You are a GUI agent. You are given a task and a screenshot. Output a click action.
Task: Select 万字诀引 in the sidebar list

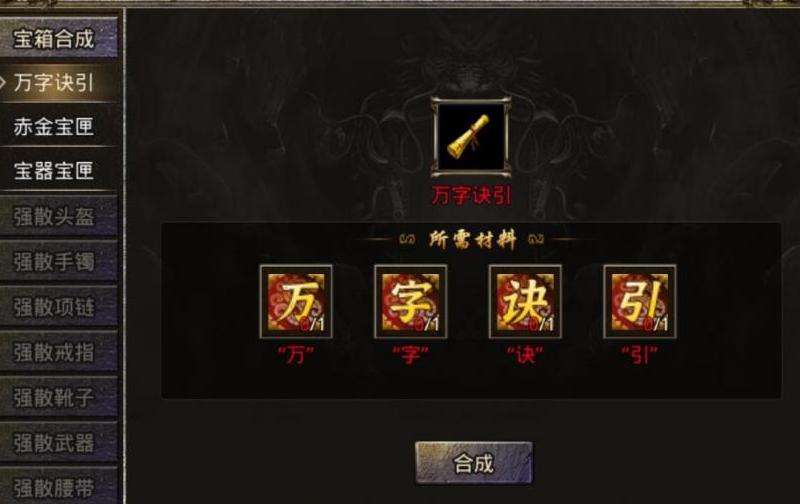point(59,82)
